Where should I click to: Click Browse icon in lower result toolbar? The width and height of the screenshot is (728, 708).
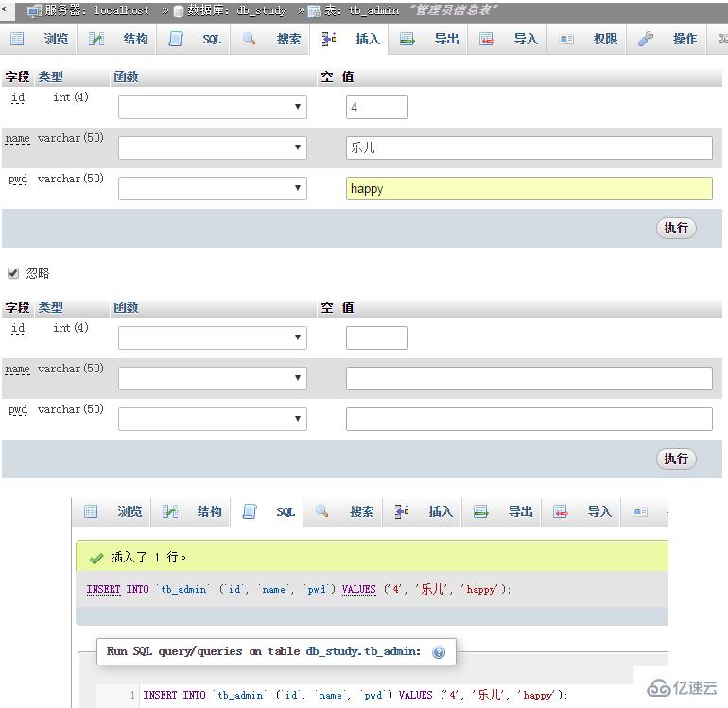click(91, 511)
